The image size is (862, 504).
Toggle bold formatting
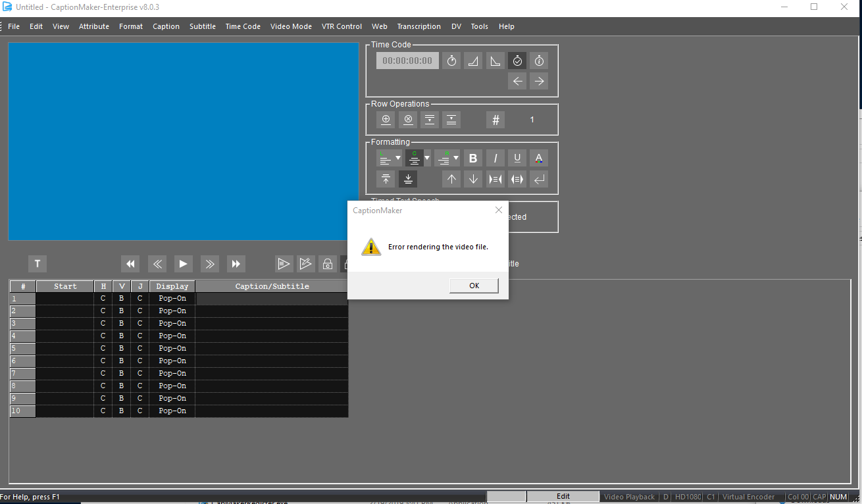tap(472, 158)
